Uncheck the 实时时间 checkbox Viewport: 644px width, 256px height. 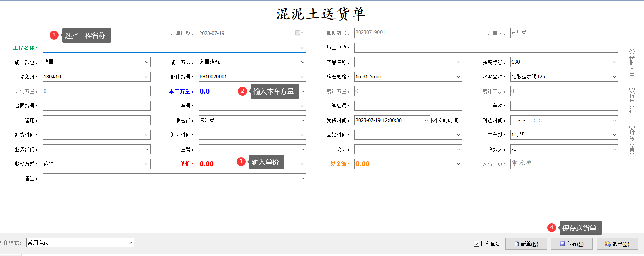pos(434,120)
